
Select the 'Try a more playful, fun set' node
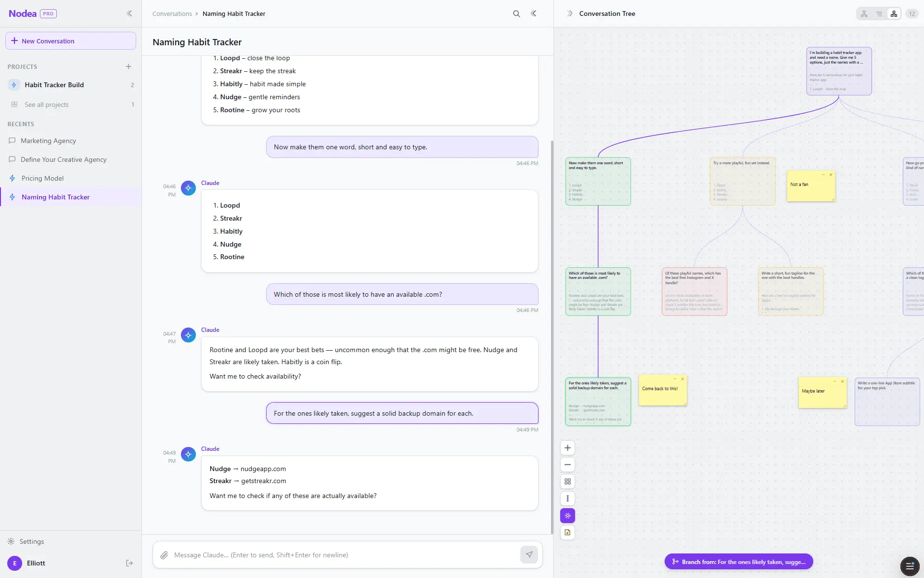(x=742, y=181)
